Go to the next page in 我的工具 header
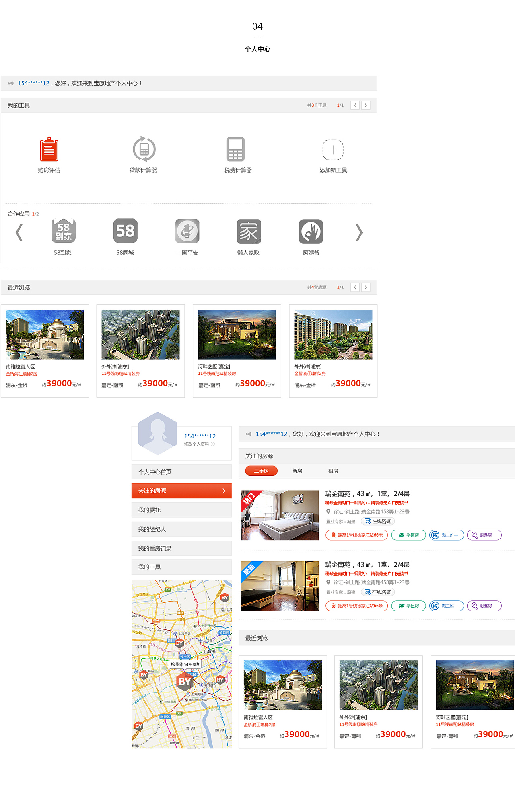 click(365, 105)
